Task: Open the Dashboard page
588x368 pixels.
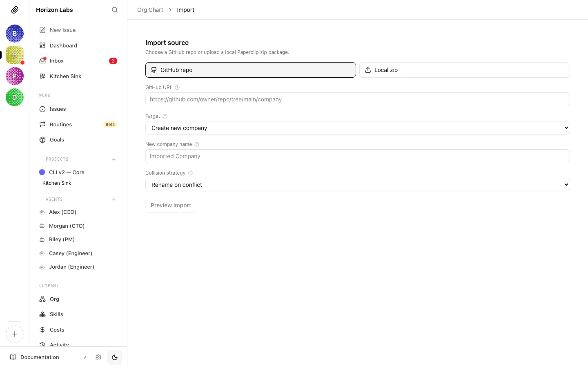Action: 78,45
